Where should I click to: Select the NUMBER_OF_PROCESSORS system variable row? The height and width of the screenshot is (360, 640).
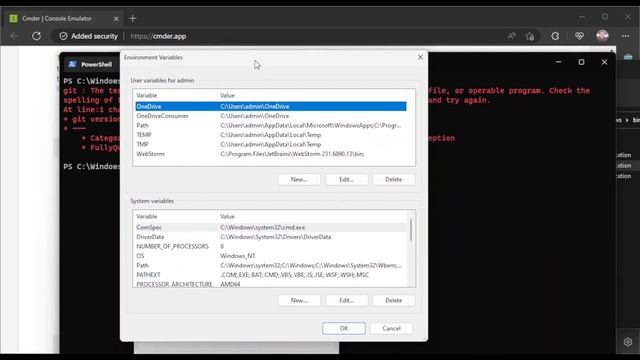[x=271, y=246]
